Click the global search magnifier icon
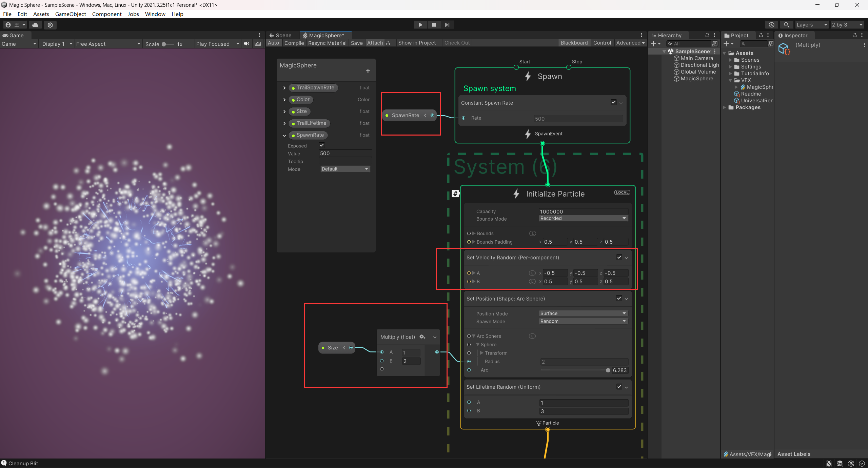The width and height of the screenshot is (868, 468). (786, 25)
